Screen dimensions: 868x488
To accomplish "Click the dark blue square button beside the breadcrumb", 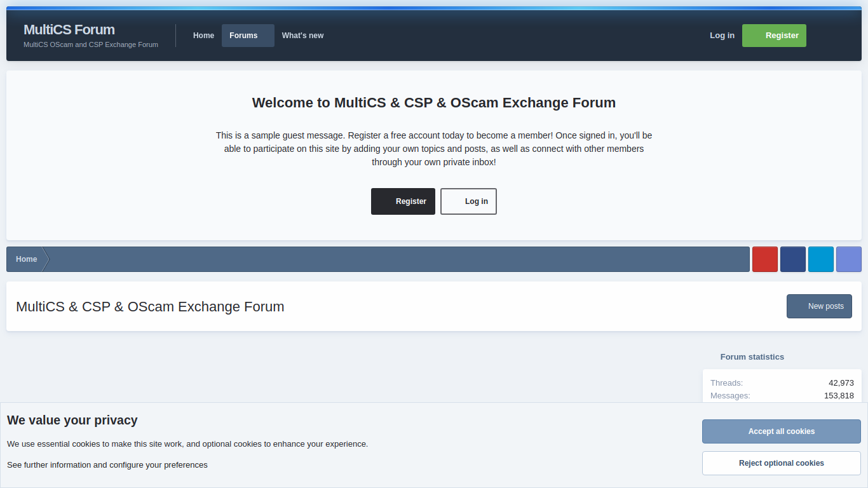I will pos(793,259).
